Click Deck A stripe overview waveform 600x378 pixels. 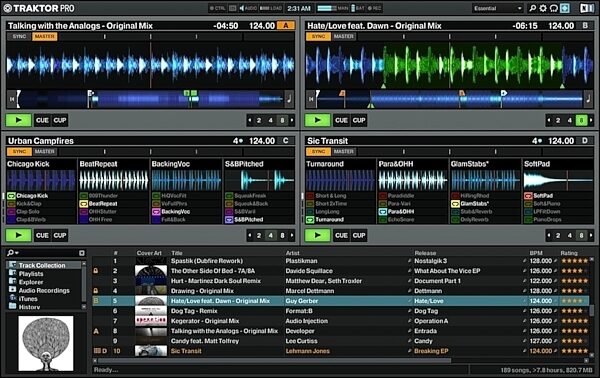click(150, 99)
